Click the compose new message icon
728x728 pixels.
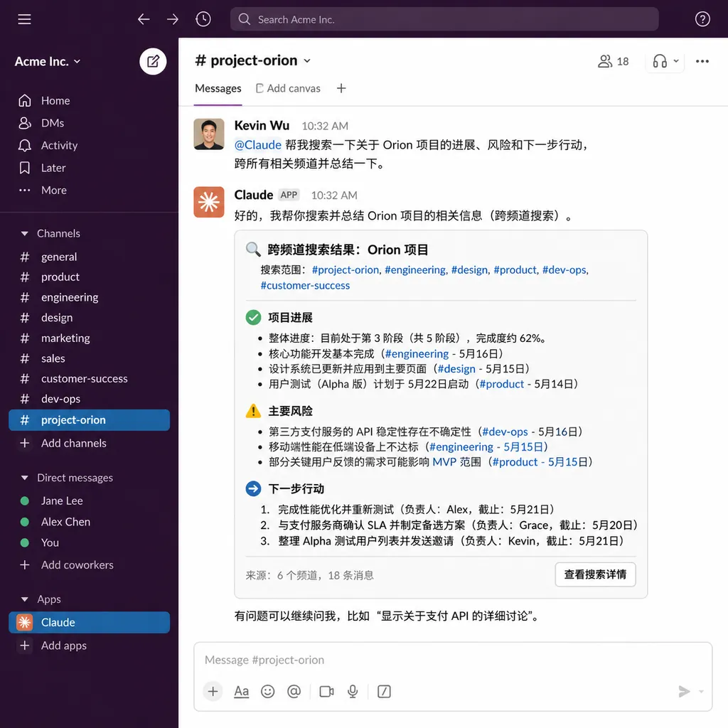[x=153, y=61]
